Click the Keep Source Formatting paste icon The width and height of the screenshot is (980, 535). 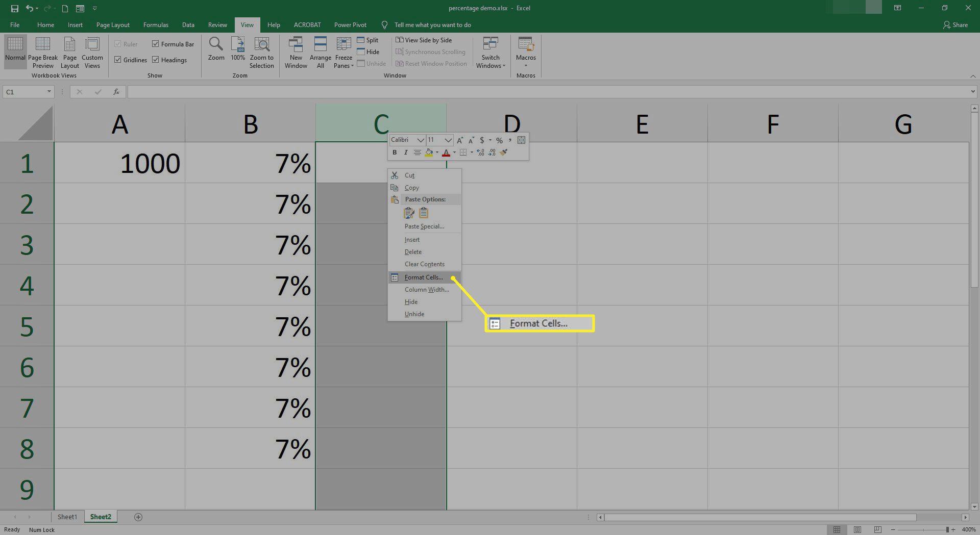pyautogui.click(x=409, y=213)
